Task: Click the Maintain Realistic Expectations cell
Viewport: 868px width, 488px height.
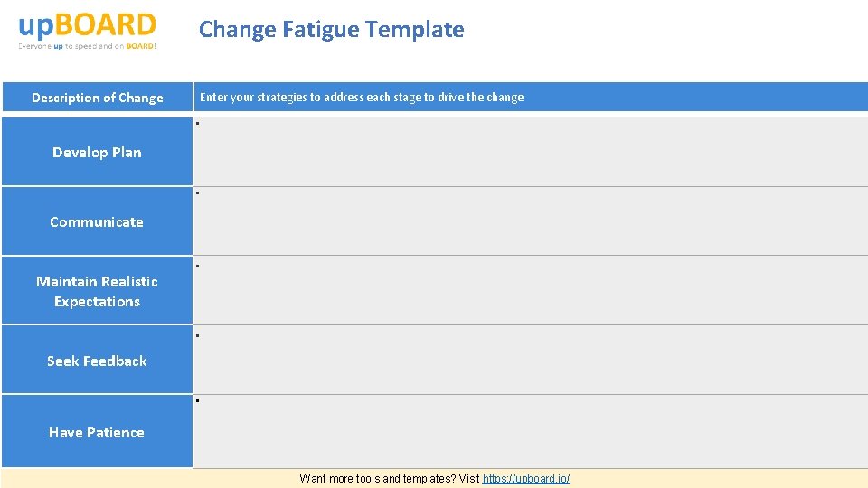Action: pos(97,291)
